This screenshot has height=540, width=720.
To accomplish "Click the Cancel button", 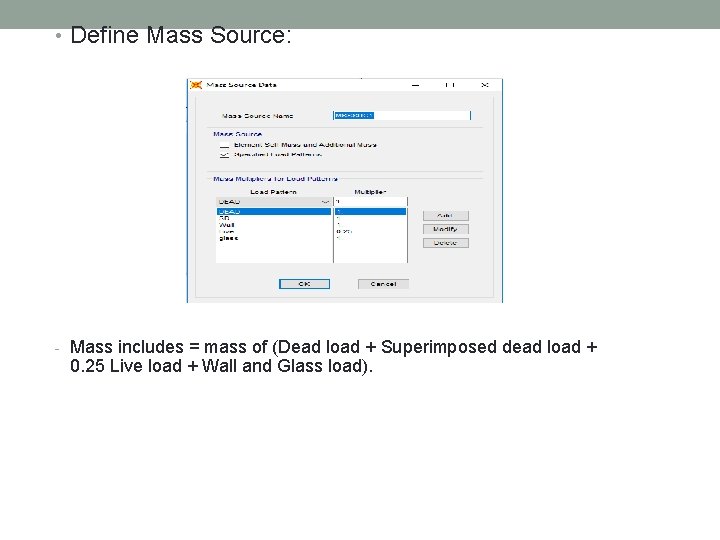I will (383, 284).
